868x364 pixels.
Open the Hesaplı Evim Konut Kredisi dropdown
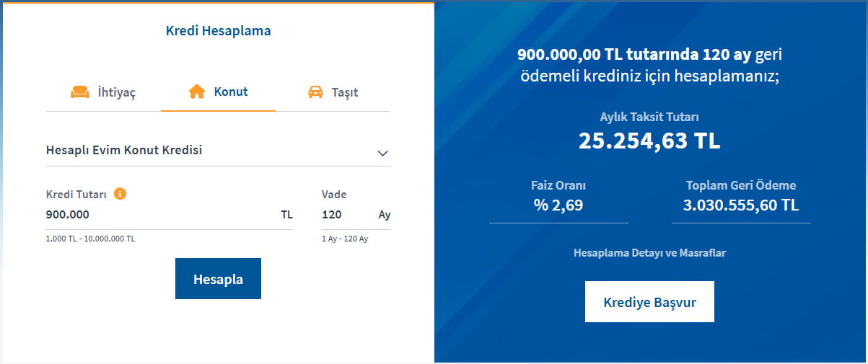(124, 151)
